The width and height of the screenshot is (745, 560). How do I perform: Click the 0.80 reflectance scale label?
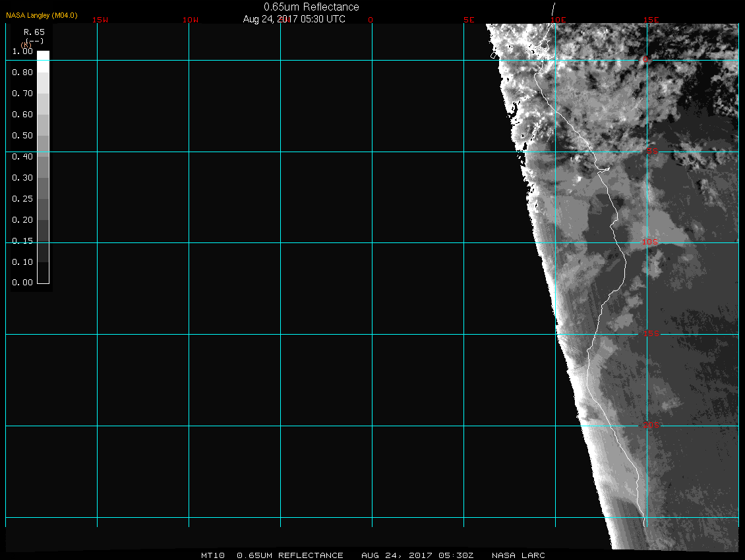22,72
